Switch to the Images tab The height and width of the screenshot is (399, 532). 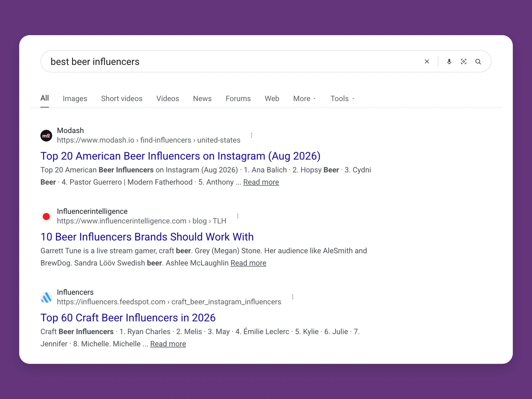75,98
